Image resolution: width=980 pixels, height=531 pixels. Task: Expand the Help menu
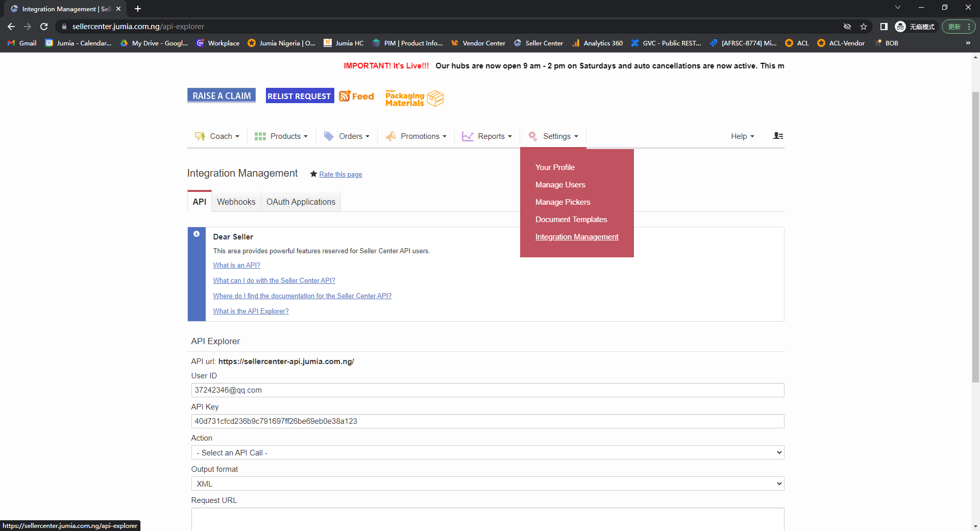(x=743, y=136)
